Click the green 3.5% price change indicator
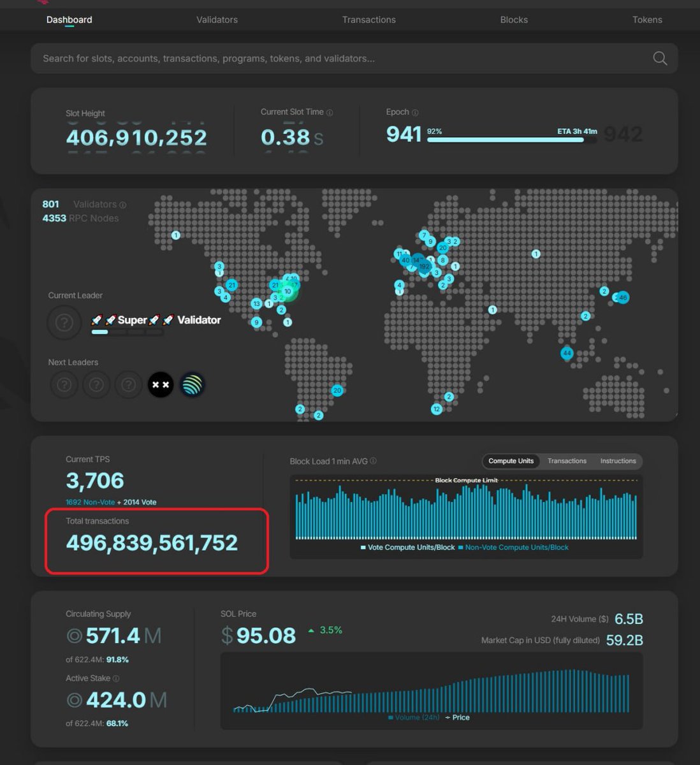The image size is (700, 765). tap(325, 630)
